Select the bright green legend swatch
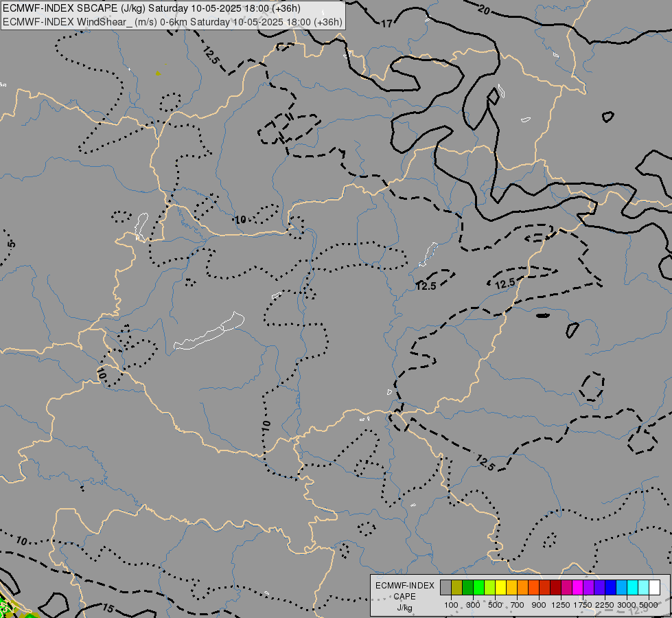The width and height of the screenshot is (672, 618). point(478,588)
